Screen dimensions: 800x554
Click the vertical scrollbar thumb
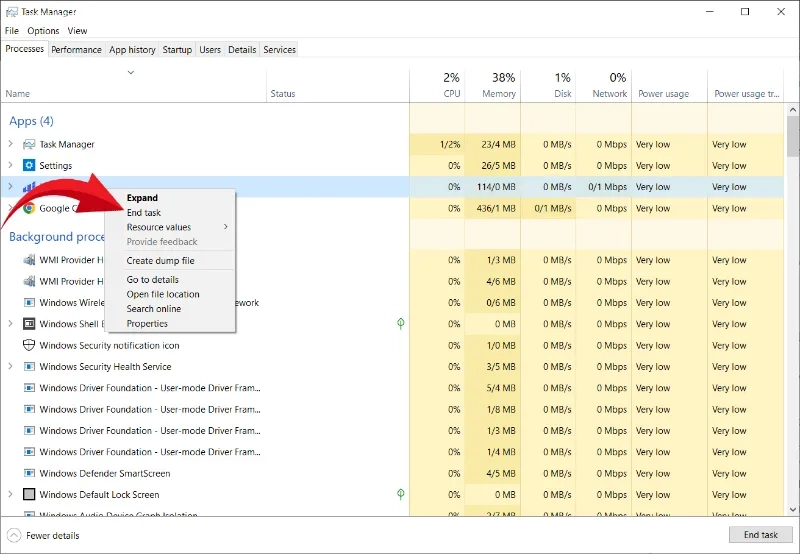point(792,136)
